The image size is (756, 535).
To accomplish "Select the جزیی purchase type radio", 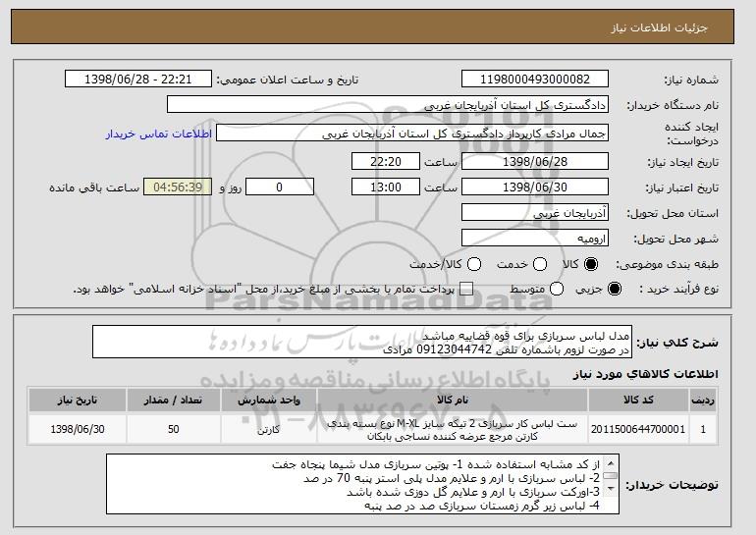I will 615,290.
